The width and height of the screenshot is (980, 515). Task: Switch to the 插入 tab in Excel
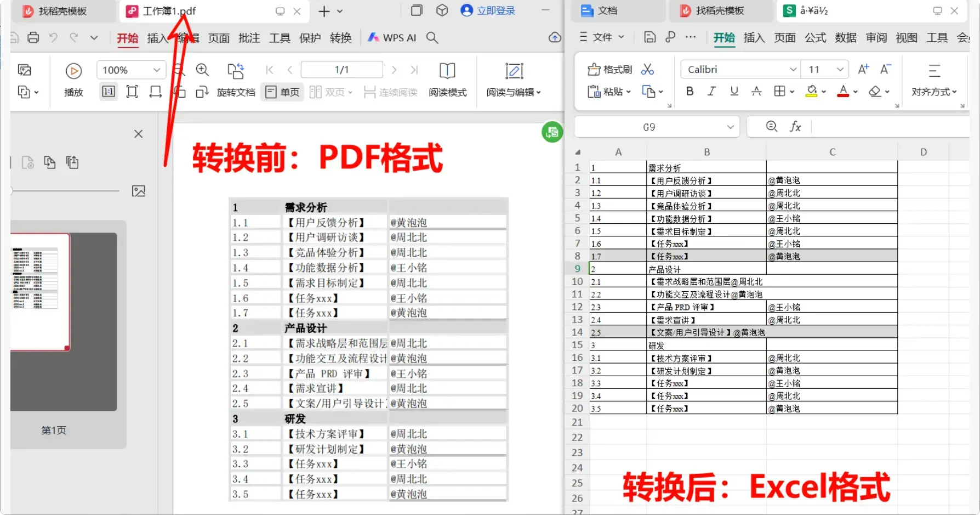(754, 38)
